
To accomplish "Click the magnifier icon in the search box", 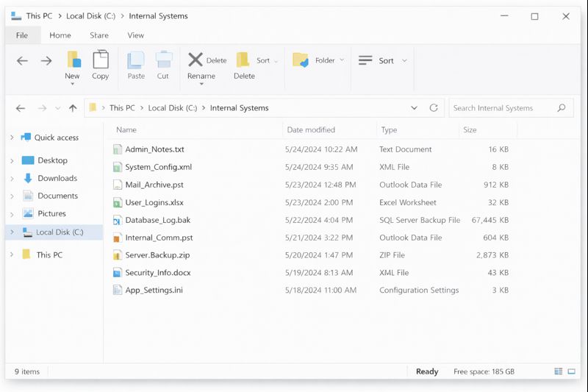I will [562, 108].
